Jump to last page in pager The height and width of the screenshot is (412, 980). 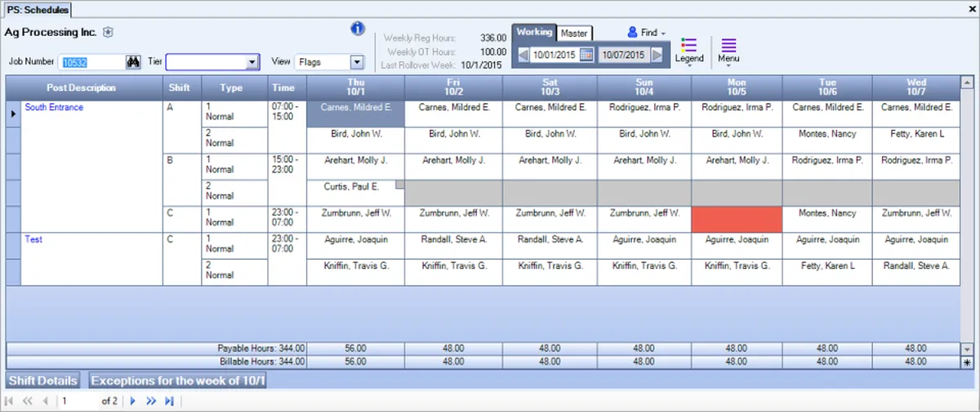pyautogui.click(x=169, y=401)
